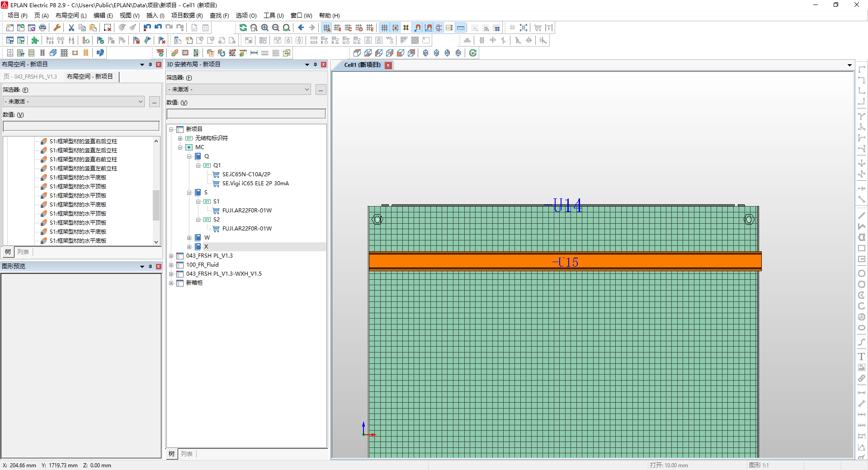Toggle the grid display button
Image resolution: width=868 pixels, height=470 pixels.
pyautogui.click(x=384, y=28)
